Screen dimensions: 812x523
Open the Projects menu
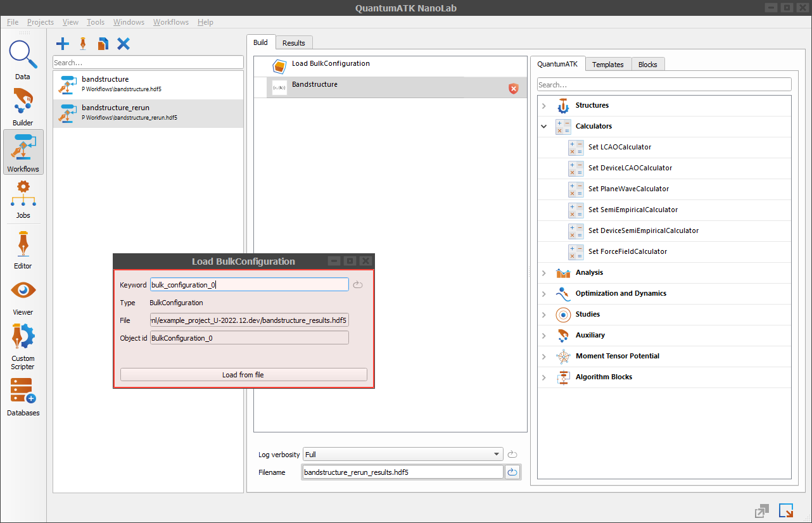pyautogui.click(x=41, y=22)
